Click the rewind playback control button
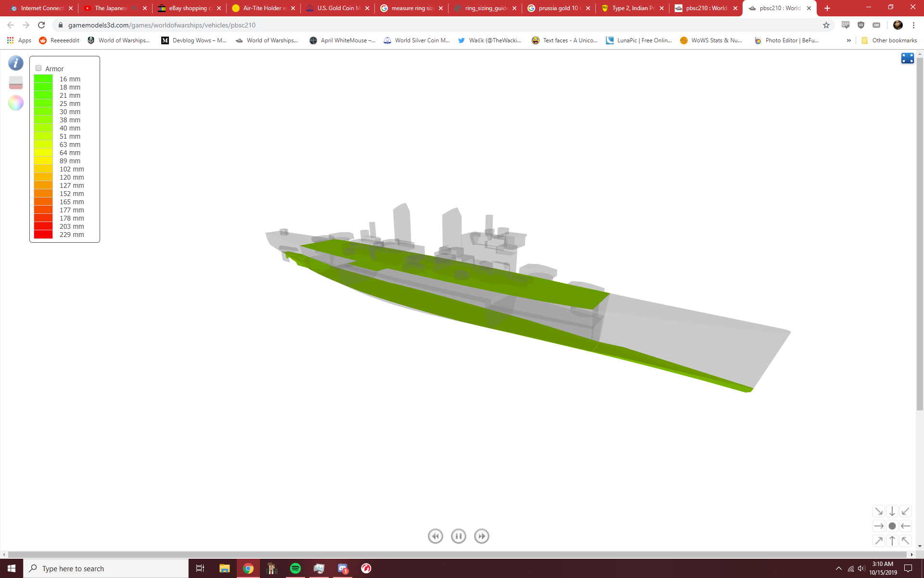The image size is (924, 578). pyautogui.click(x=435, y=536)
